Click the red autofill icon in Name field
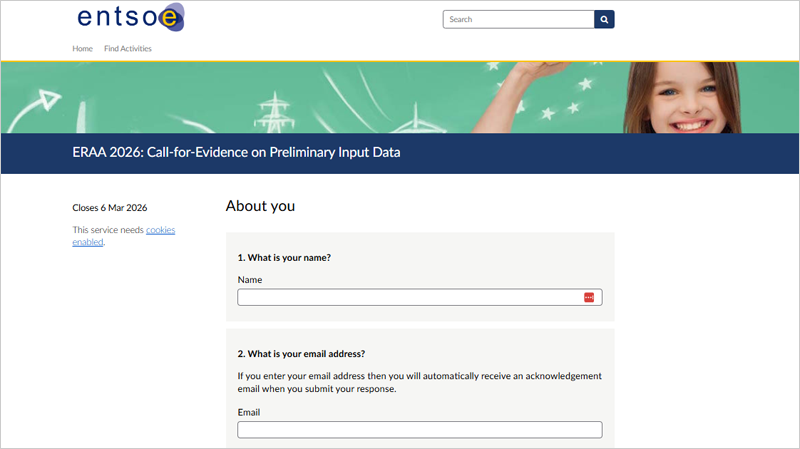This screenshot has width=800, height=449. pos(589,297)
